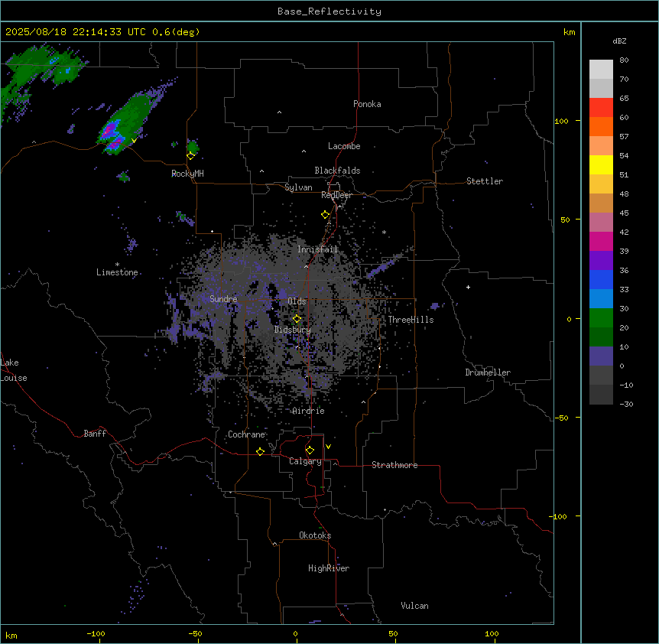This screenshot has width=659, height=644.
Task: Click the Base_Reflectivity title
Action: pos(329,11)
